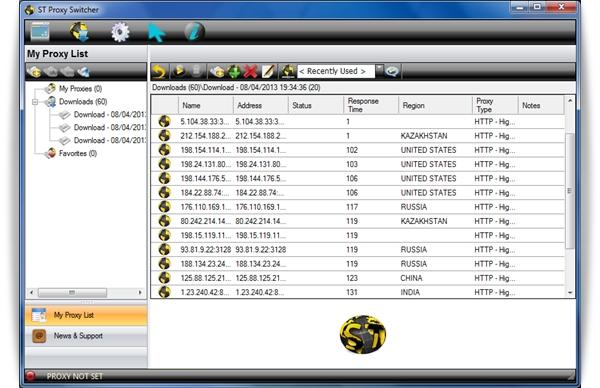Collapse the Downloads (60) tree node
Viewport: 600px width, 388px height.
[36, 102]
